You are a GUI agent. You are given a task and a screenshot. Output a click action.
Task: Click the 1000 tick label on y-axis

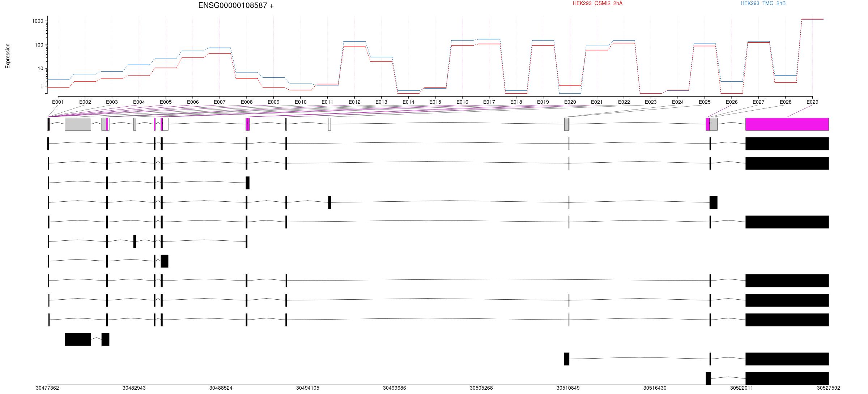[x=38, y=21]
